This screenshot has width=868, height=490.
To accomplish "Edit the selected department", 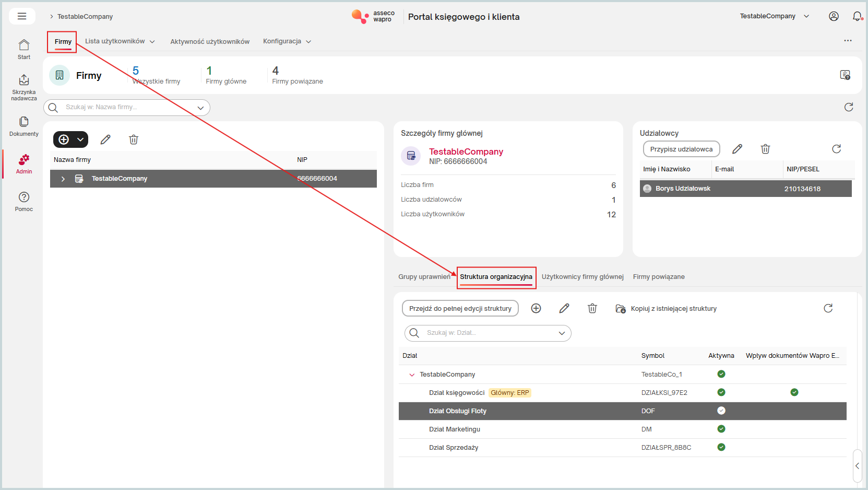I will (564, 308).
